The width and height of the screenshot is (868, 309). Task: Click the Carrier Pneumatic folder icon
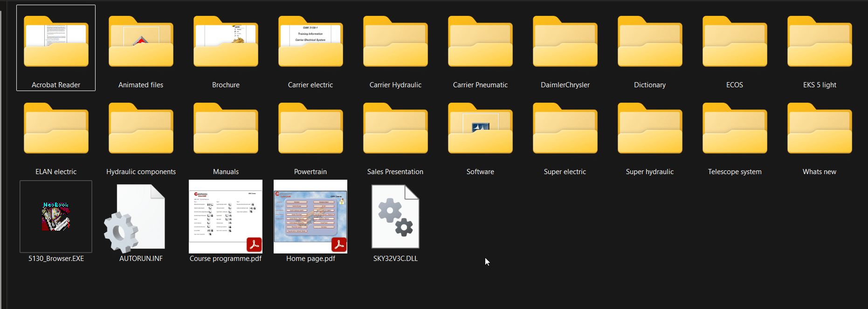click(x=480, y=42)
